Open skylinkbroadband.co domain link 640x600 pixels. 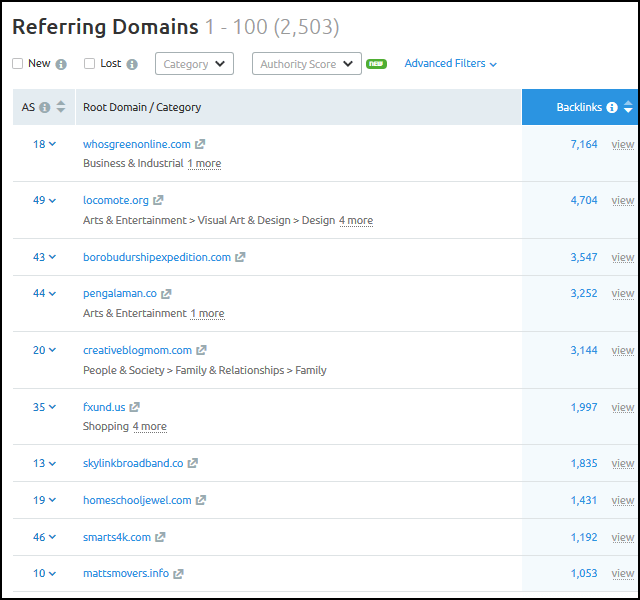(x=133, y=463)
